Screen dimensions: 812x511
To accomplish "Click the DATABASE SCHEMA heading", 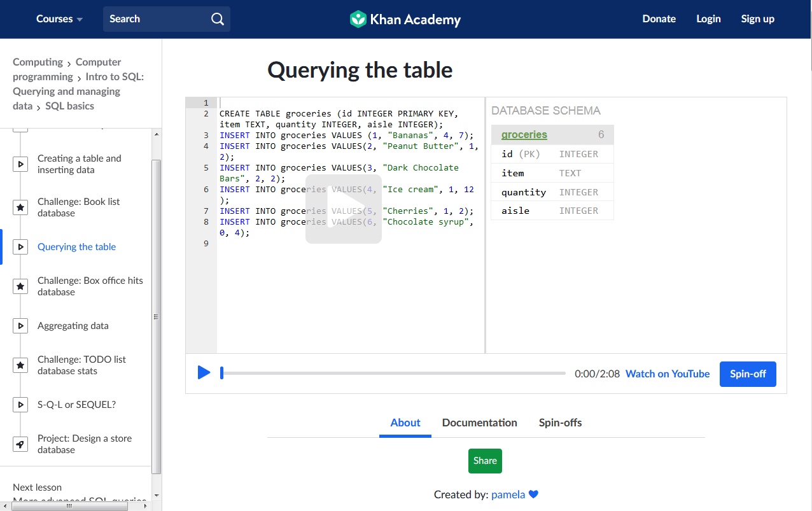I will point(546,111).
